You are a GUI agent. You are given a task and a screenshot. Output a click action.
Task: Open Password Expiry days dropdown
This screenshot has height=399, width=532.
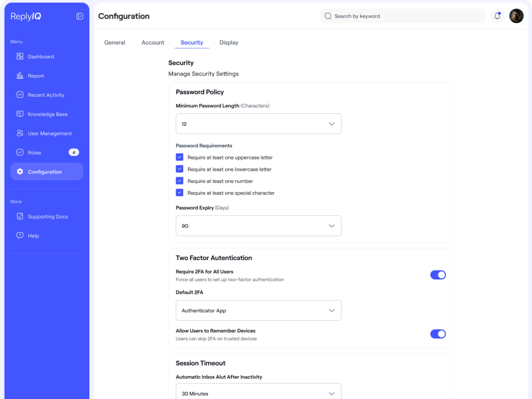tap(258, 226)
